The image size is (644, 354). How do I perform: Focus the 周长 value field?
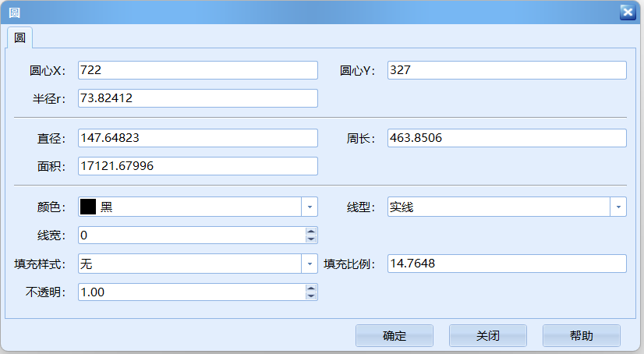coord(507,138)
